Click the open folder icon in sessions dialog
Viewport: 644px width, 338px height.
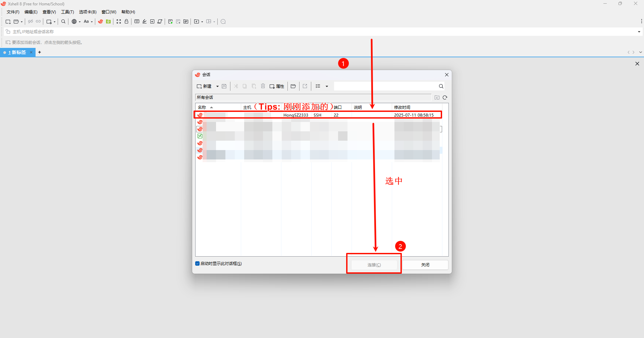coord(293,86)
